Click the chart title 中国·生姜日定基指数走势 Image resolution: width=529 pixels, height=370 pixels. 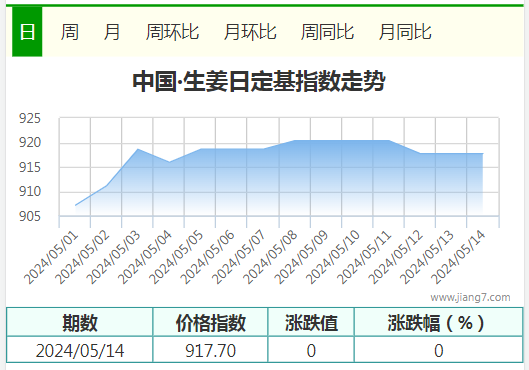point(259,81)
